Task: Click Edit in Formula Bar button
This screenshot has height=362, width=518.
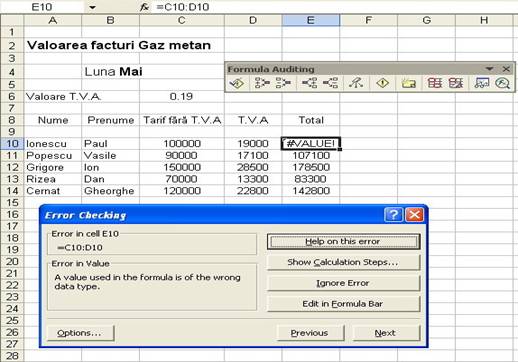Action: click(x=343, y=304)
